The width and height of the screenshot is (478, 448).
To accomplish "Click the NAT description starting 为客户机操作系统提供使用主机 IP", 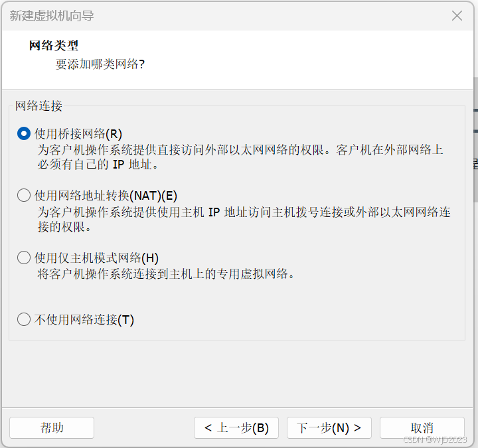I will (x=244, y=220).
